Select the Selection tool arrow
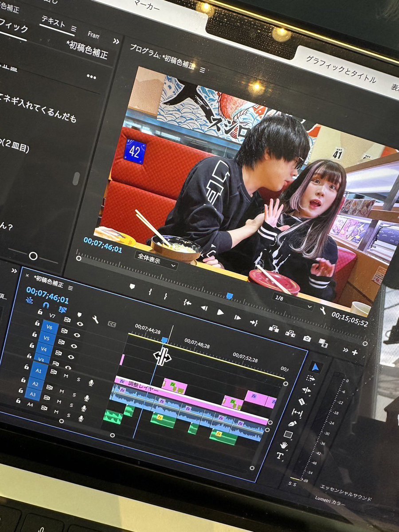 coord(315,367)
